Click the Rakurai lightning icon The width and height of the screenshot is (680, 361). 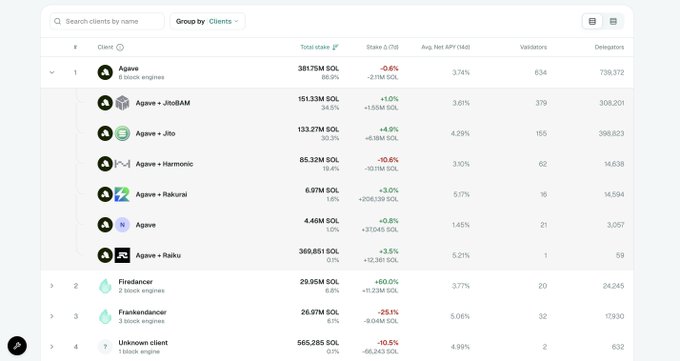[122, 194]
